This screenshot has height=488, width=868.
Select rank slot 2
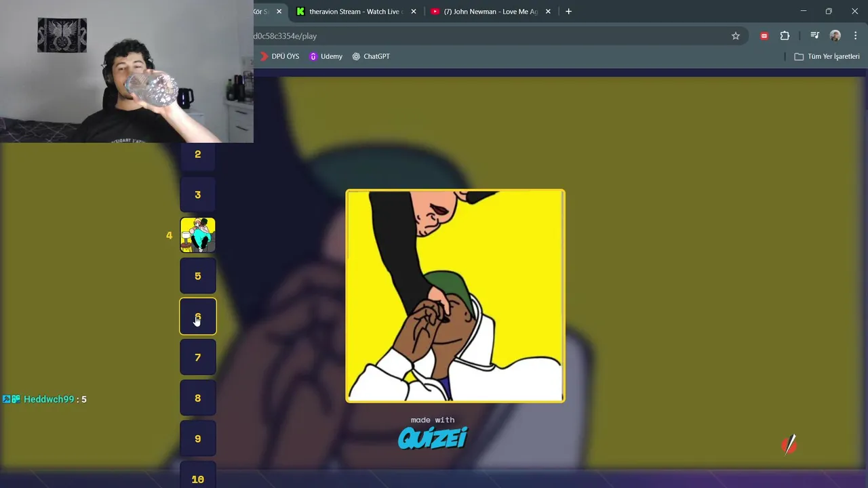[197, 155]
